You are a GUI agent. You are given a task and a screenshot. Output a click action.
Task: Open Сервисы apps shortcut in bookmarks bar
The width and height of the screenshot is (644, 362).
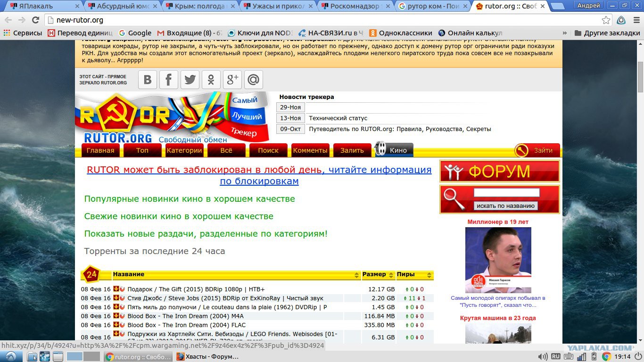pos(23,33)
